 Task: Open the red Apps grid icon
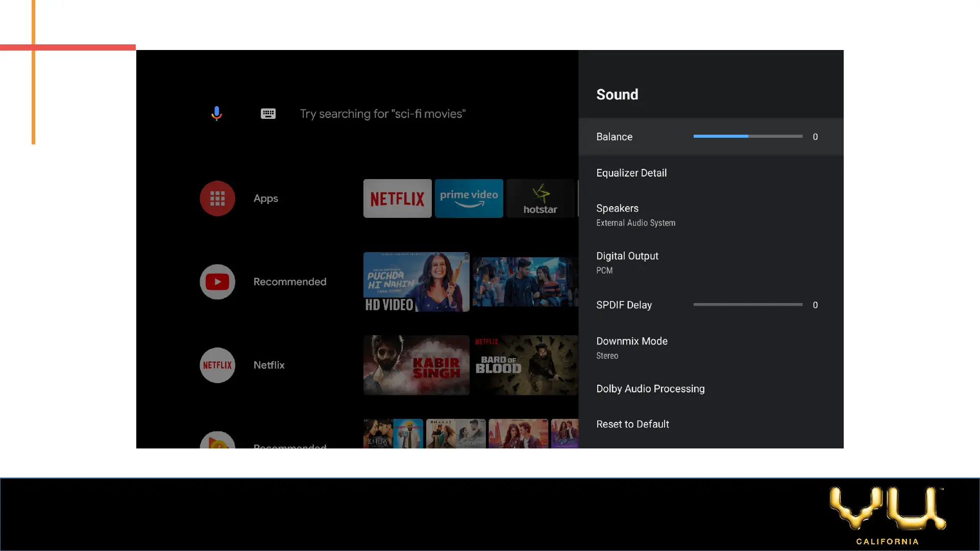point(217,198)
